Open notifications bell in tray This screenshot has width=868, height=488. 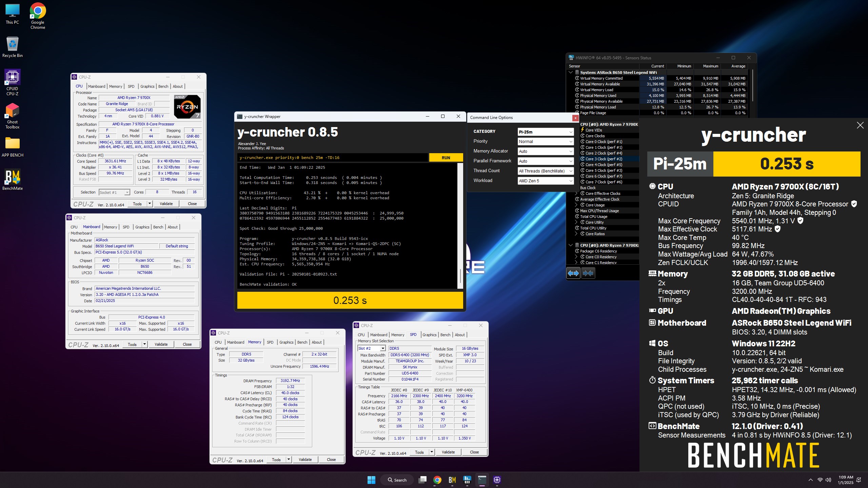click(859, 480)
